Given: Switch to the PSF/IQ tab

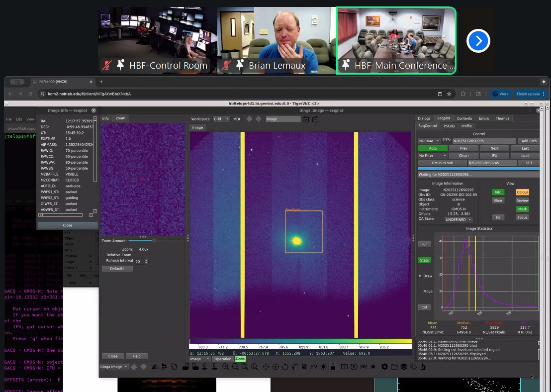Looking at the screenshot, I should coord(449,126).
